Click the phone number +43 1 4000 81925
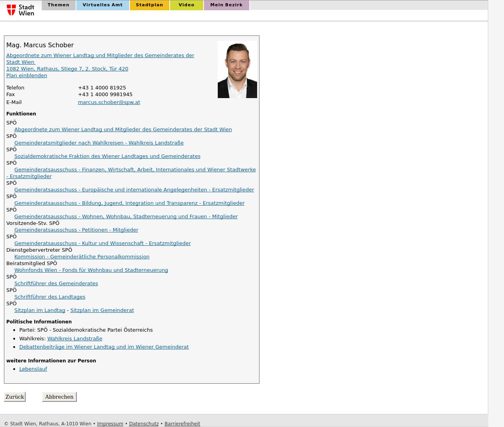Screen dimensions: 504x427 point(102,87)
